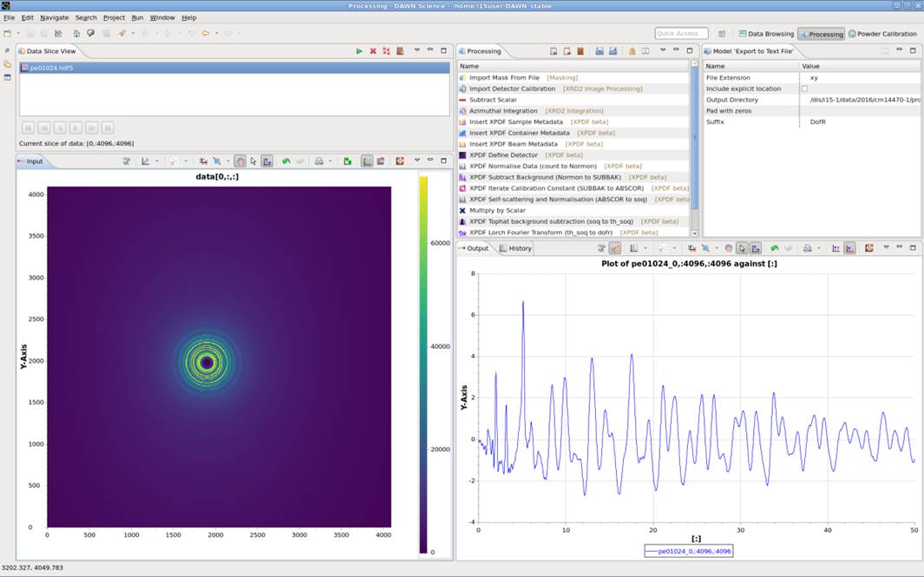Click Open Perspective icon beside Quick Access

click(722, 34)
